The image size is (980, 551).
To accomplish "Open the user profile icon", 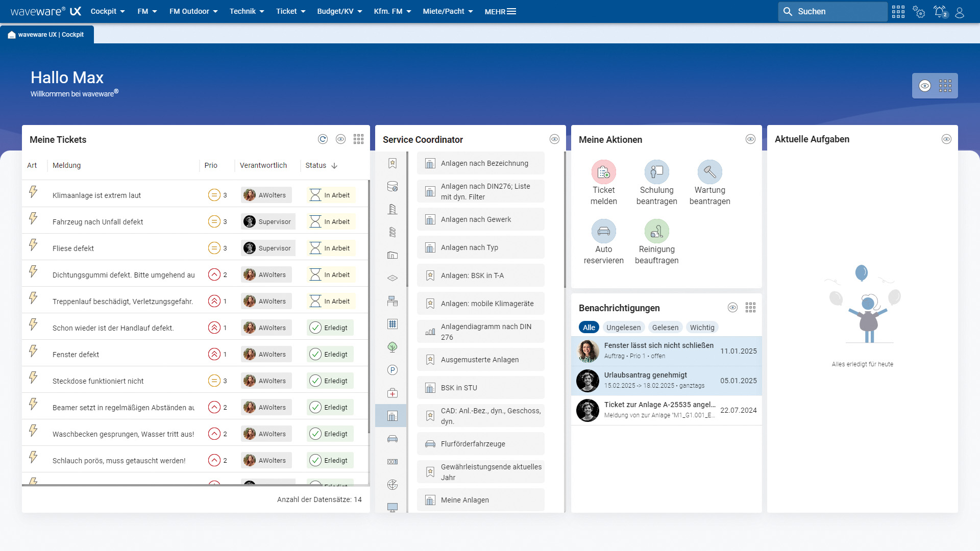I will pos(960,12).
